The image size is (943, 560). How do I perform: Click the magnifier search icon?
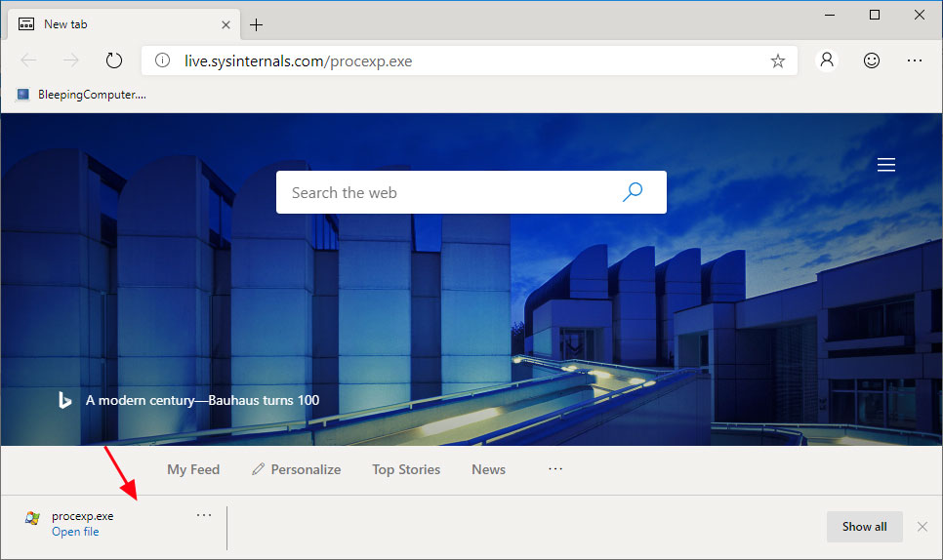click(632, 192)
